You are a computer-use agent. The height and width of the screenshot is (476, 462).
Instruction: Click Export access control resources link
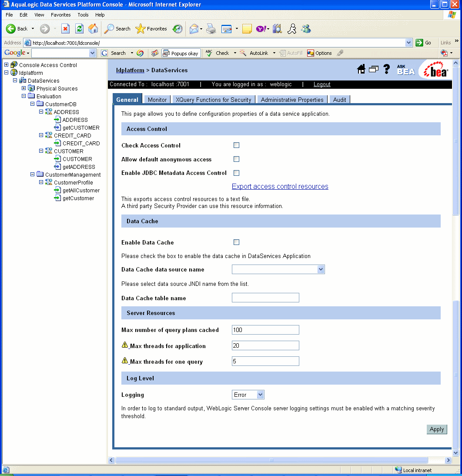coord(280,186)
